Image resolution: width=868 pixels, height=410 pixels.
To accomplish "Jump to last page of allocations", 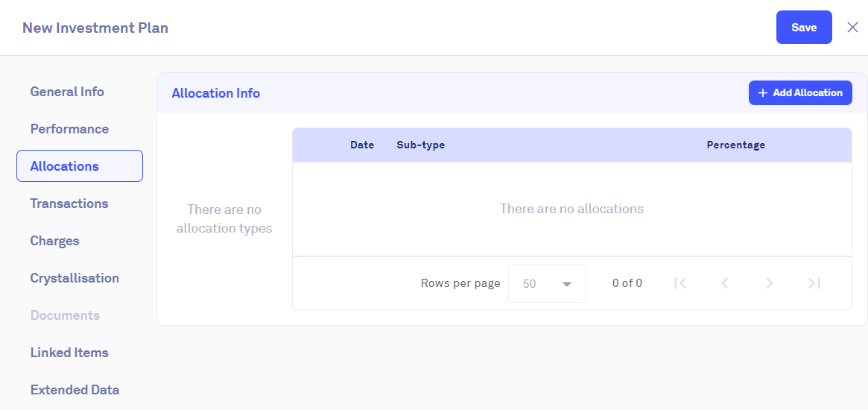I will point(814,283).
